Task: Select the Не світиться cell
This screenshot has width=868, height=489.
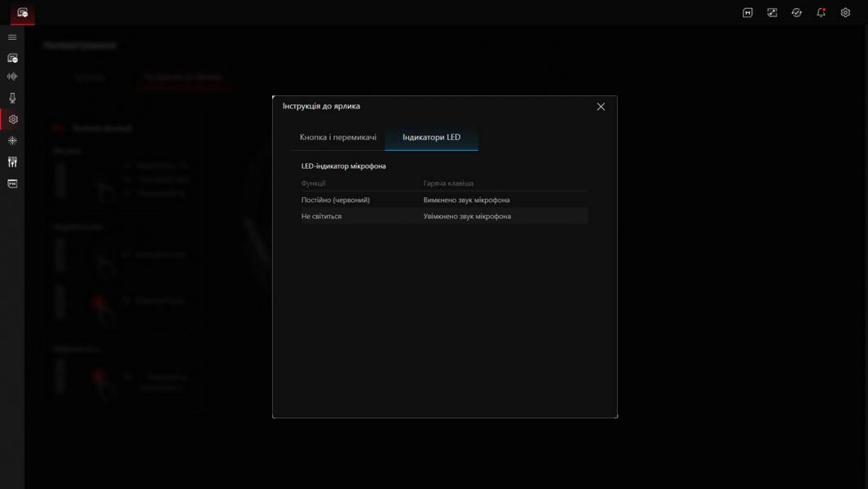Action: (x=321, y=217)
